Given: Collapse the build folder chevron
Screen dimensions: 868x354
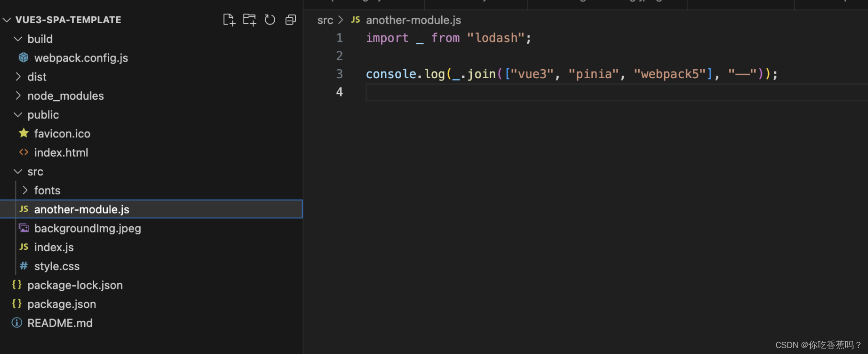Looking at the screenshot, I should click(x=18, y=39).
